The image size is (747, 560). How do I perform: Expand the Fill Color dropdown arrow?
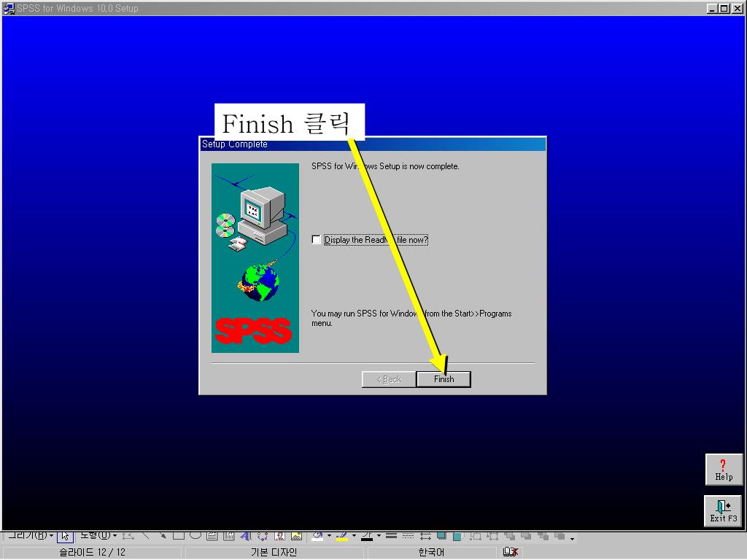tap(329, 536)
